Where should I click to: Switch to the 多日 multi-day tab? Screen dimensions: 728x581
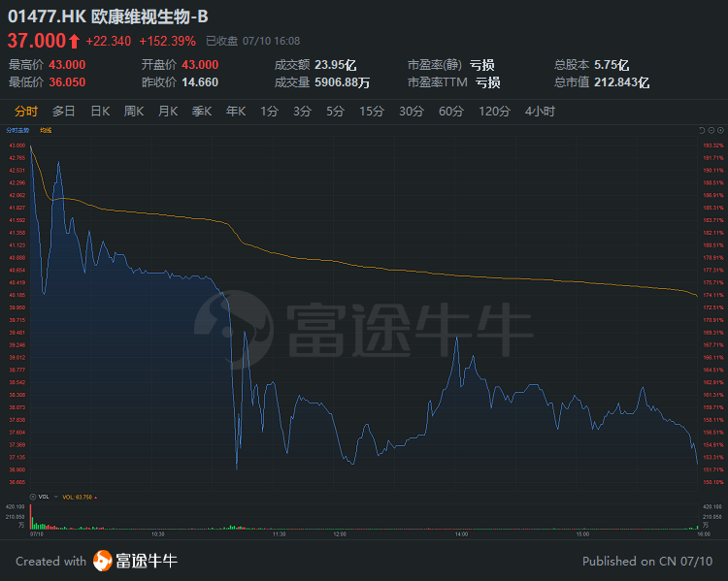(x=64, y=112)
